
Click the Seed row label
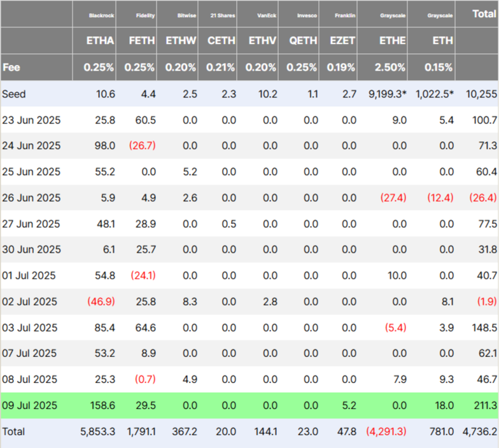pyautogui.click(x=14, y=94)
